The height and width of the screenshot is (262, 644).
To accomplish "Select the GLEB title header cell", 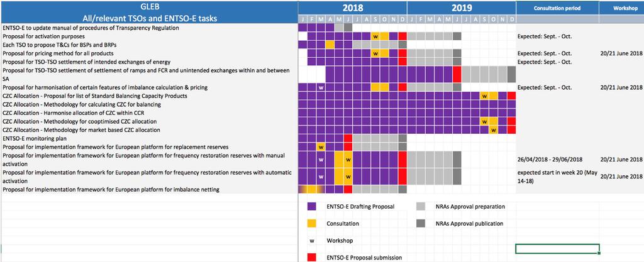I will click(149, 12).
